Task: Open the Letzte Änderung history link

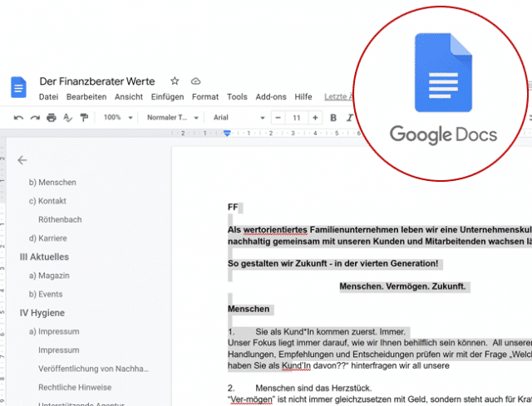Action: coord(339,97)
